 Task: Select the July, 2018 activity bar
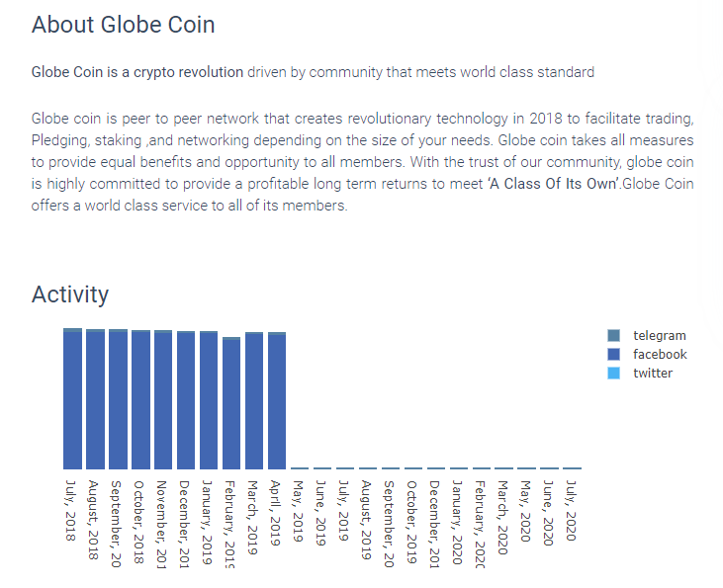point(72,399)
